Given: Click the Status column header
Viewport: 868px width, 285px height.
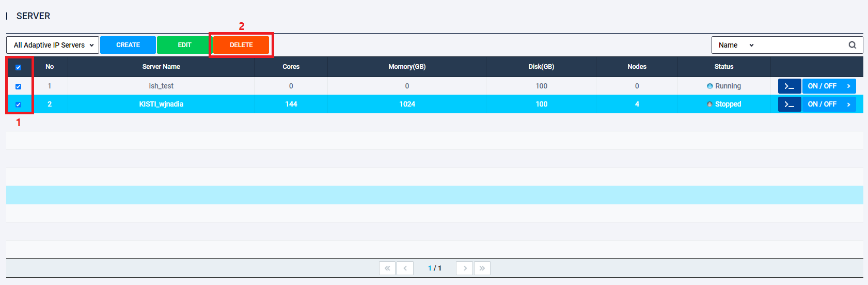Looking at the screenshot, I should pyautogui.click(x=724, y=67).
